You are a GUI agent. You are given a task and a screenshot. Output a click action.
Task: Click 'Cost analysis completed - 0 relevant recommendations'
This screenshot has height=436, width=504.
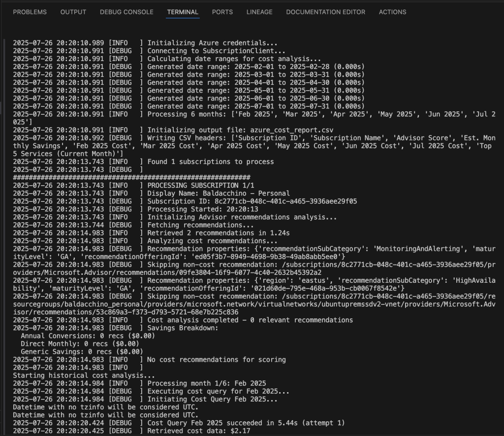click(x=183, y=320)
